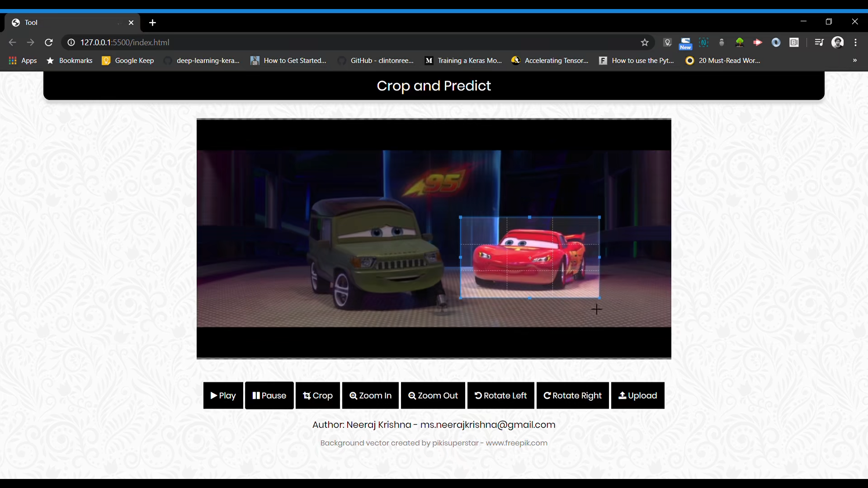The image size is (868, 488).
Task: Click the Chrome profile avatar icon
Action: point(838,42)
